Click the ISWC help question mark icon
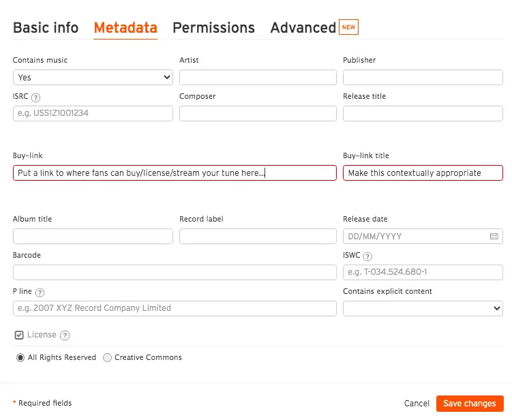Viewport: 512px width, 420px height. [x=367, y=256]
